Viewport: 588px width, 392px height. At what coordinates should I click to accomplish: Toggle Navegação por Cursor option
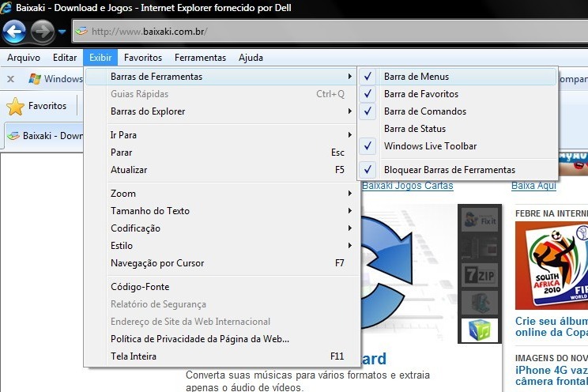(x=221, y=263)
